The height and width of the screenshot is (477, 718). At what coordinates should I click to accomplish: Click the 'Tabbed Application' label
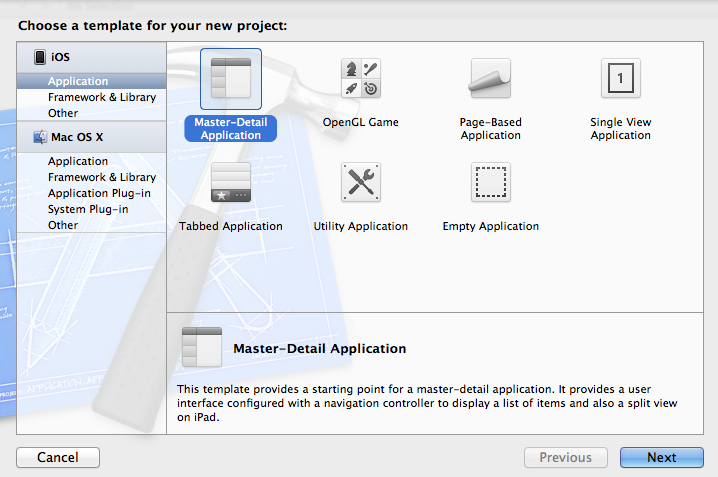tap(231, 226)
